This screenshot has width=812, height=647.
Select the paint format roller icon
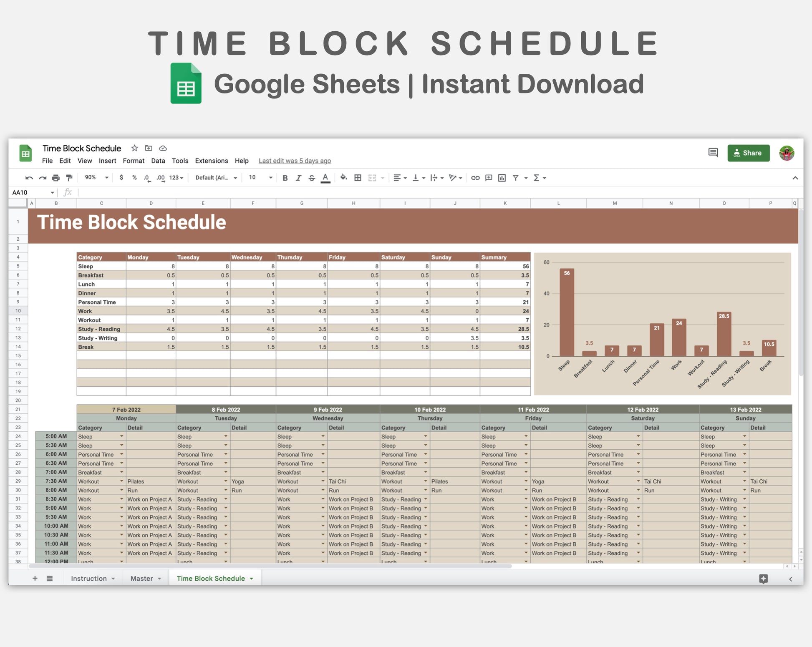pos(69,178)
